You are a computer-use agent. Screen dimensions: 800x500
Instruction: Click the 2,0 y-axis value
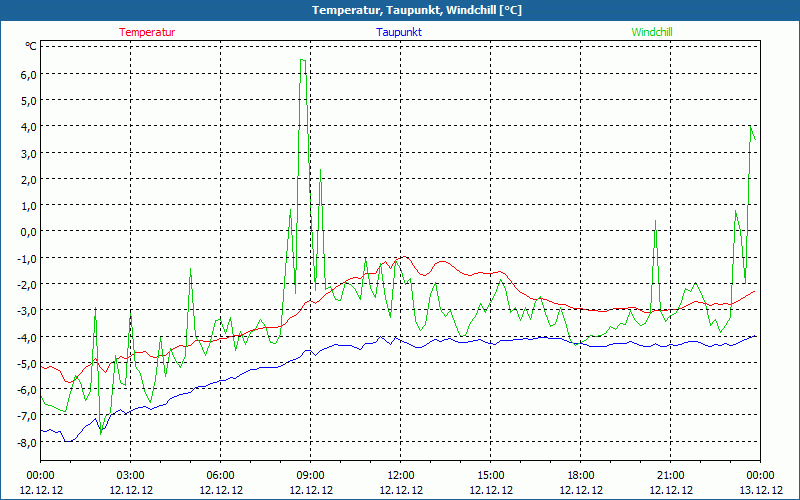tap(28, 180)
